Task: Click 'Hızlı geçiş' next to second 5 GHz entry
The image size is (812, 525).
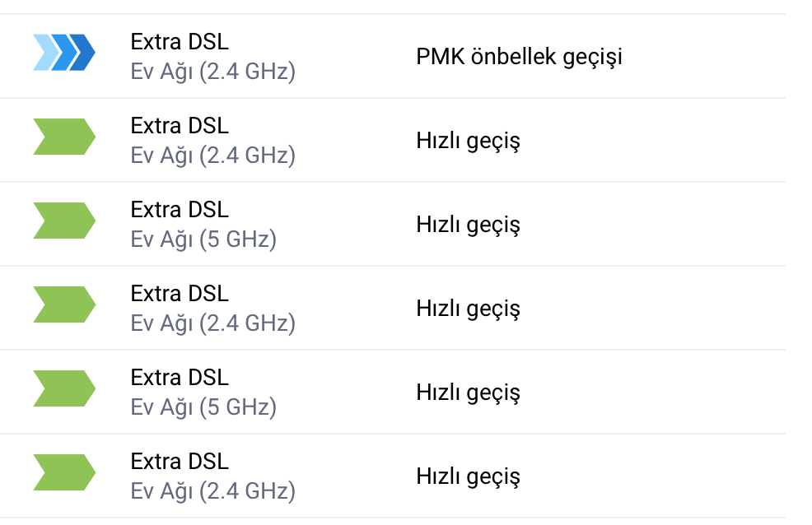Action: tap(468, 393)
